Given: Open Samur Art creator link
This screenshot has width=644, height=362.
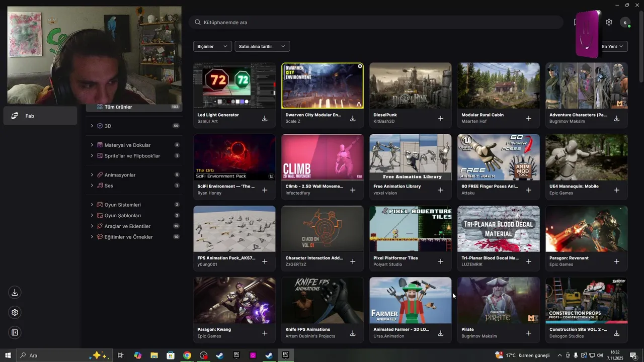Looking at the screenshot, I should [207, 121].
